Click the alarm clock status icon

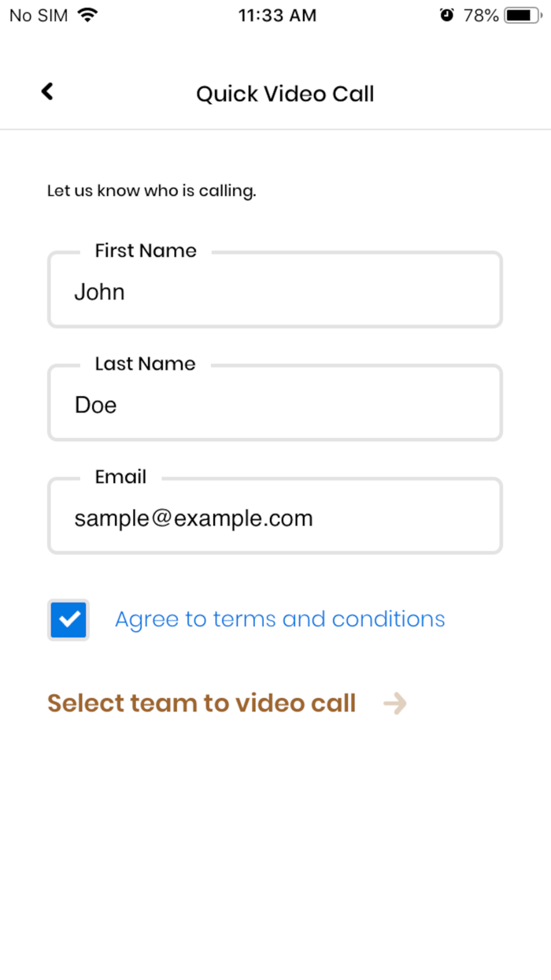pyautogui.click(x=447, y=15)
